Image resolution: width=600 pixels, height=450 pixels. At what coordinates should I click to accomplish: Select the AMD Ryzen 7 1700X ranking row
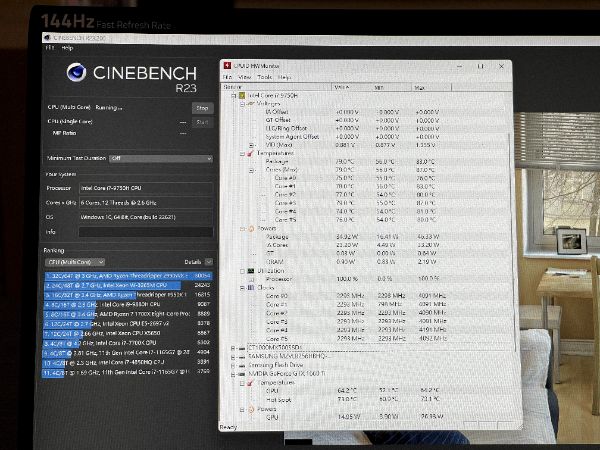coord(128,314)
